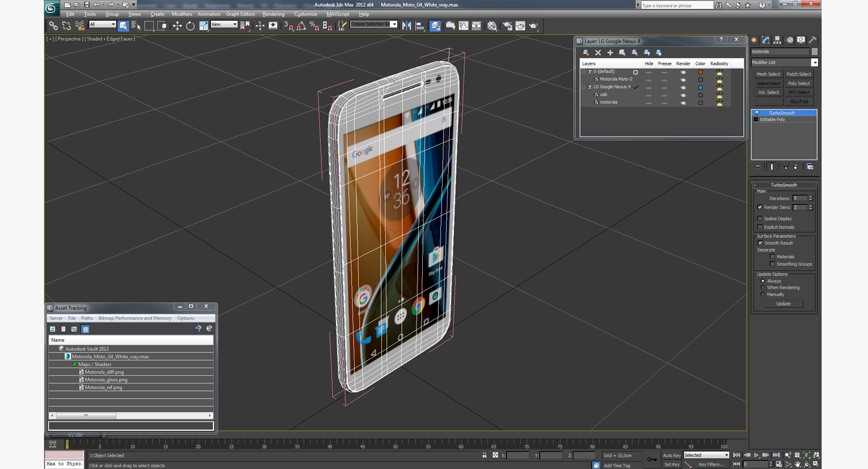Collapse the TurboSmooth rollout header
Viewport: 868px width, 469px height.
(x=784, y=185)
